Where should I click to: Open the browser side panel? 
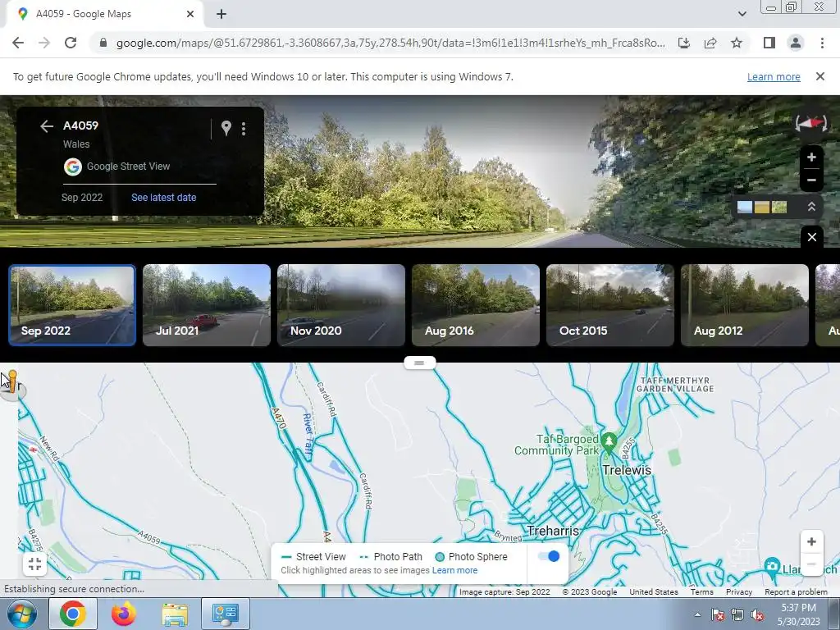[769, 43]
